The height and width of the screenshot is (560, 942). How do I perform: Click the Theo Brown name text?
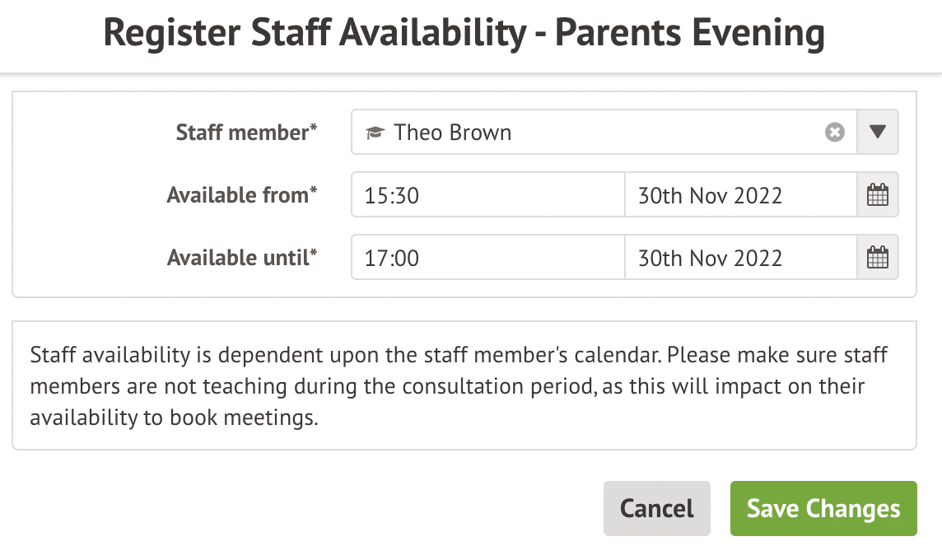pos(452,133)
